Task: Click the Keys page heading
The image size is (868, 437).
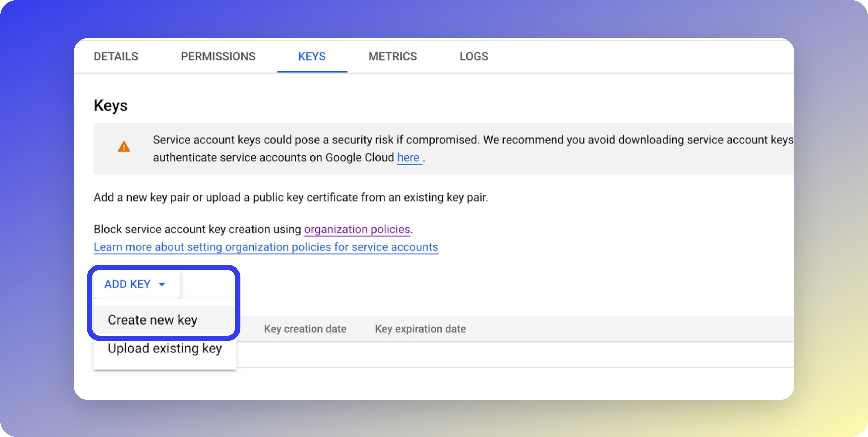Action: (111, 105)
